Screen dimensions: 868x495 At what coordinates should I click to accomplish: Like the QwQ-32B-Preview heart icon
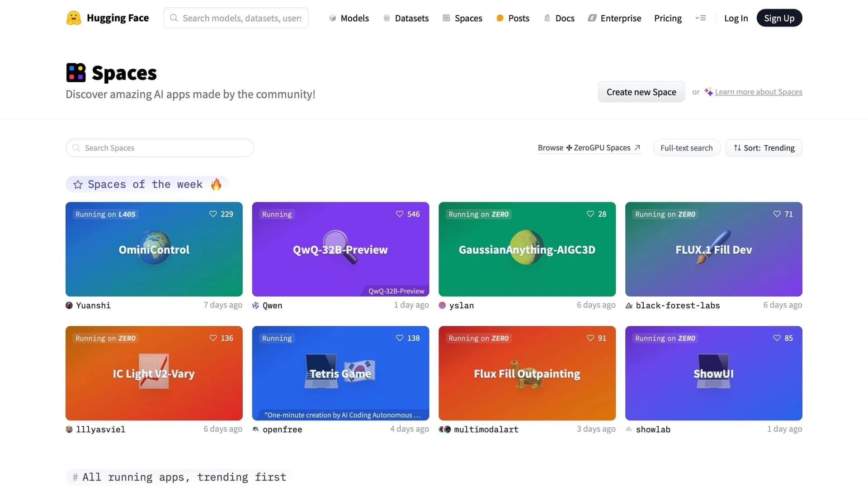400,214
